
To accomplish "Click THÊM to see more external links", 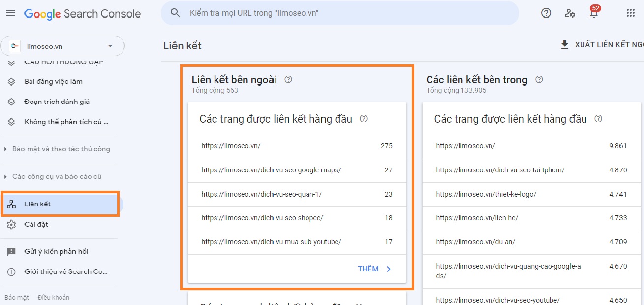I will click(x=368, y=269).
